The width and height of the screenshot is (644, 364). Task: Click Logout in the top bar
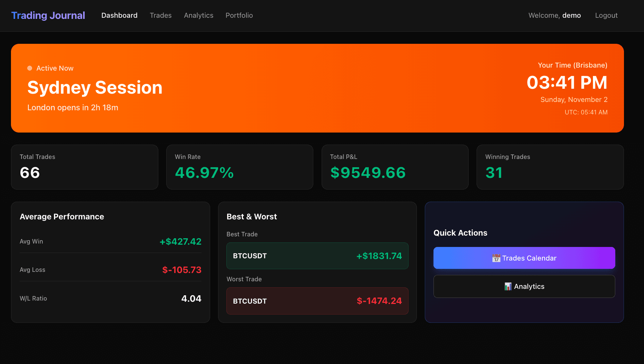(x=606, y=15)
